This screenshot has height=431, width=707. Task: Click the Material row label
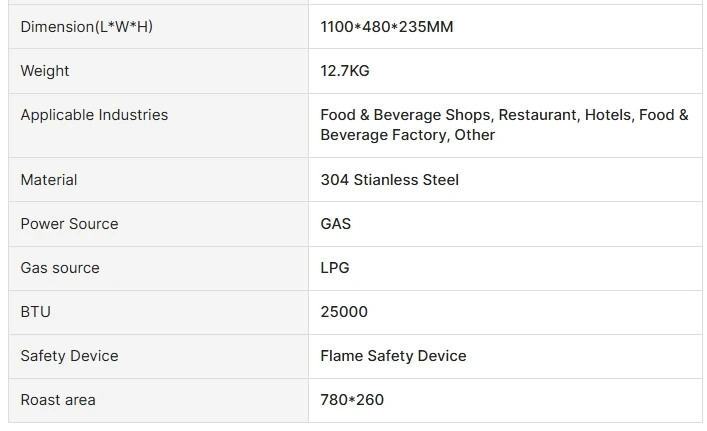49,180
